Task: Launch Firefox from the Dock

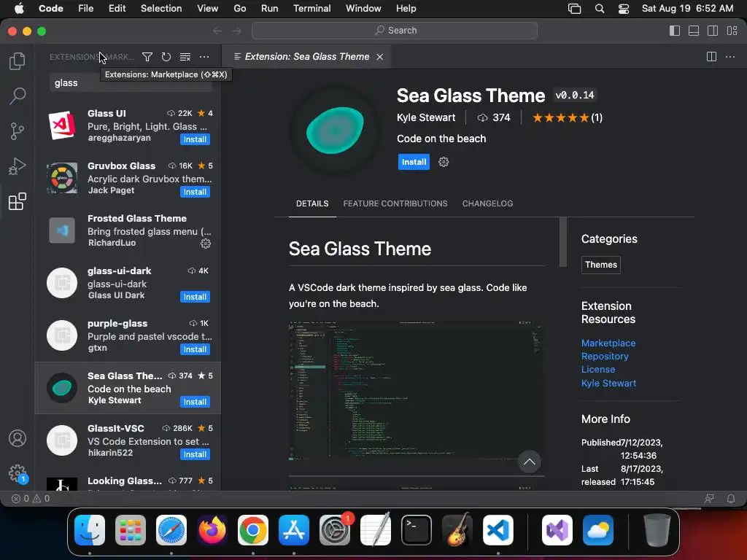Action: coord(212,530)
